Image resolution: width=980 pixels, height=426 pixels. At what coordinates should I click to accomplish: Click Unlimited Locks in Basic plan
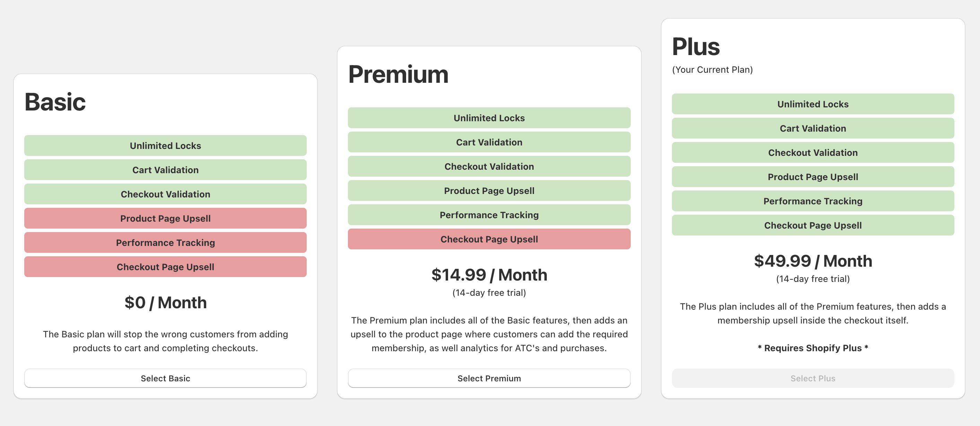click(165, 146)
